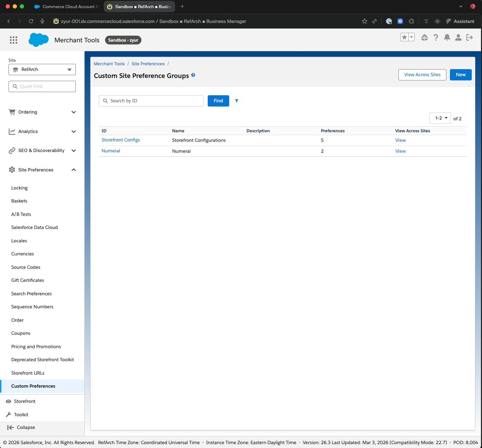The image size is (482, 448).
Task: Reload the page with refresh icon
Action: [31, 21]
